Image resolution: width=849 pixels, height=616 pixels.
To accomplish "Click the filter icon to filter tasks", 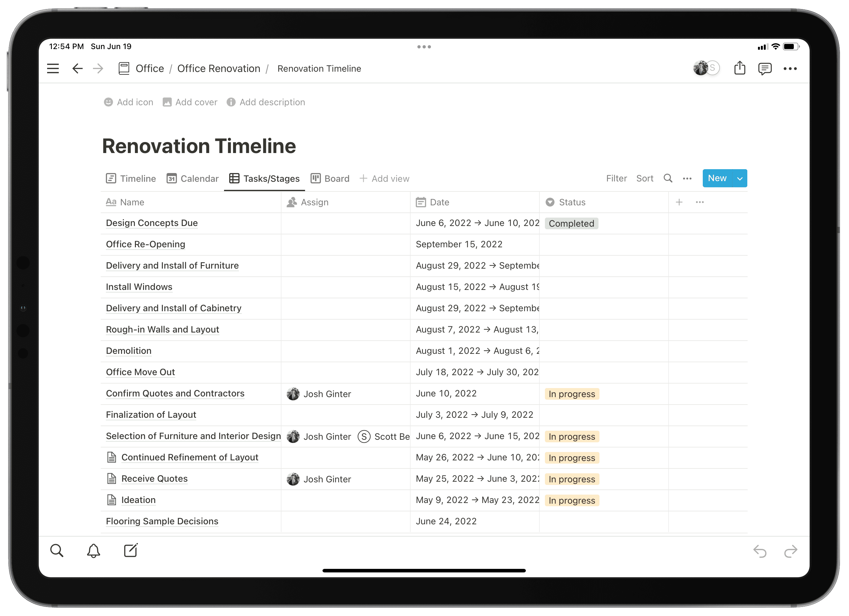I will pyautogui.click(x=617, y=179).
